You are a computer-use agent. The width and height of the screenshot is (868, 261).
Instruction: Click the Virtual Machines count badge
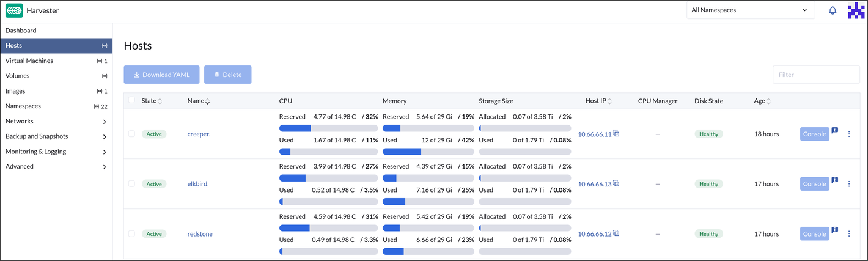tap(101, 61)
